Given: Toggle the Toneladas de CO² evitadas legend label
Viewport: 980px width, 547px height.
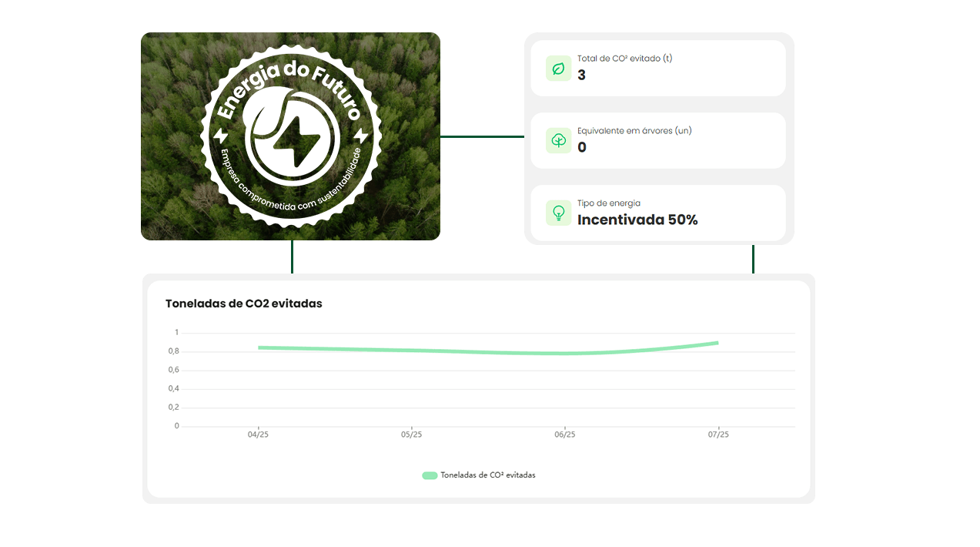Looking at the screenshot, I should tap(487, 475).
